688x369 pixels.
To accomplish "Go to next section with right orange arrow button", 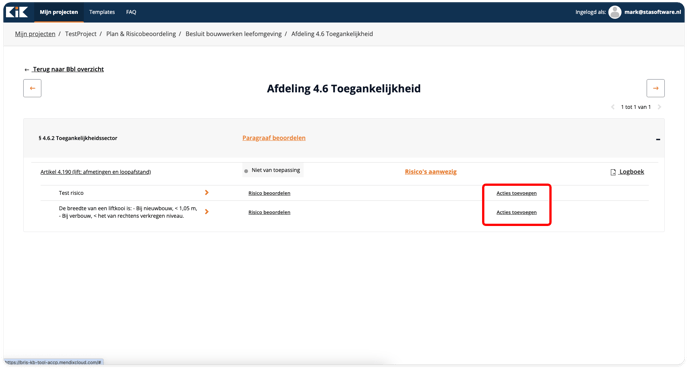I will (656, 88).
